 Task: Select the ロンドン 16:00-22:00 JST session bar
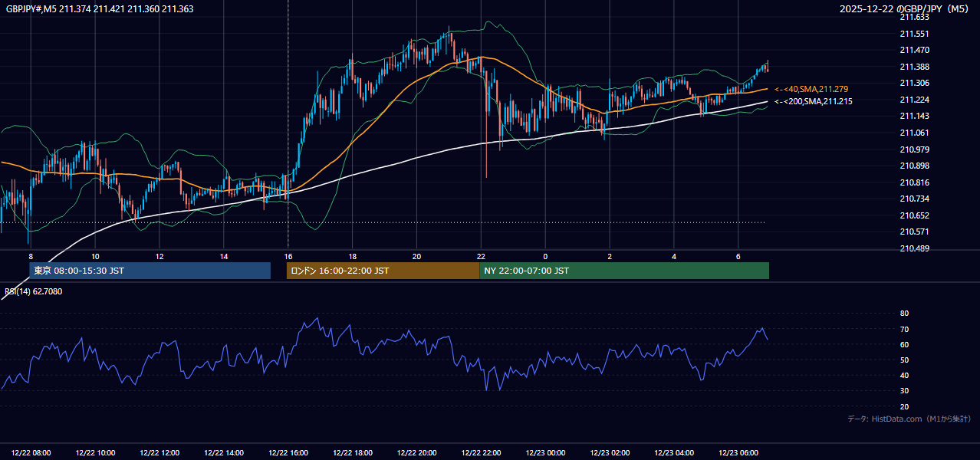click(x=383, y=271)
